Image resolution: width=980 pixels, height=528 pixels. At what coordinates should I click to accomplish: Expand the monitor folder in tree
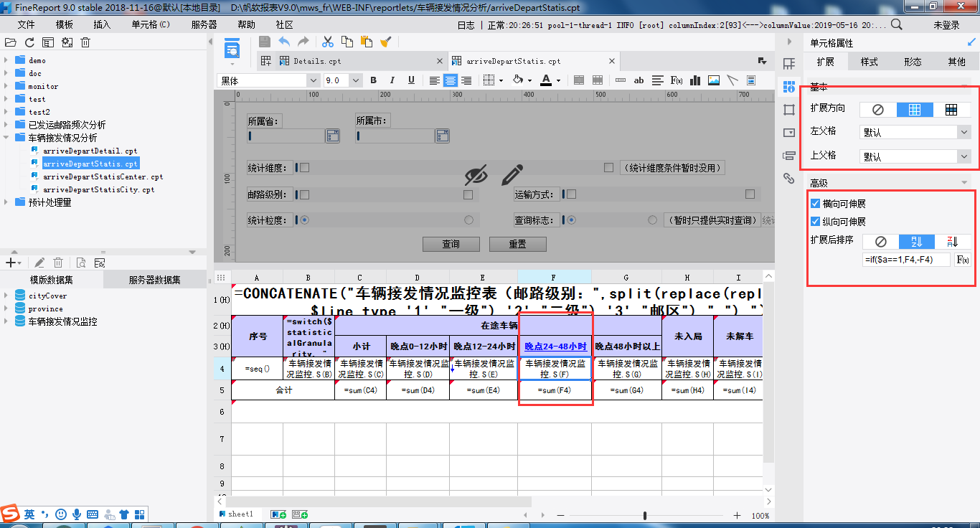(6, 86)
